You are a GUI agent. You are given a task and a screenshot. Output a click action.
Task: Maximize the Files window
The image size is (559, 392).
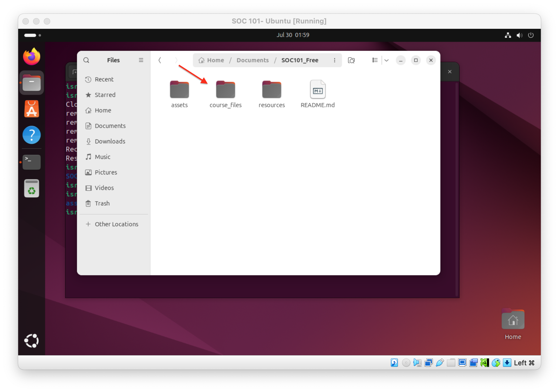(x=416, y=60)
